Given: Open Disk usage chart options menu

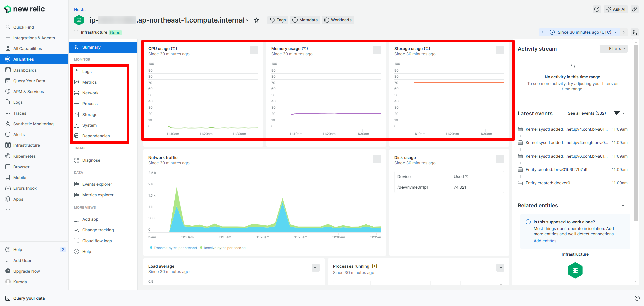Looking at the screenshot, I should coord(500,159).
